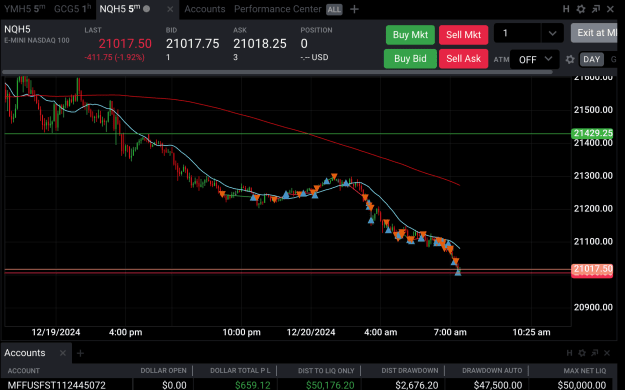Open the Performance Center tab
Image resolution: width=625 pixels, height=390 pixels.
coord(277,9)
